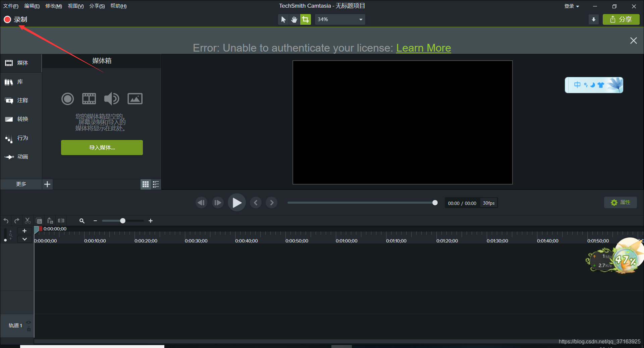Dismiss the license error banner
Image resolution: width=644 pixels, height=348 pixels.
633,41
